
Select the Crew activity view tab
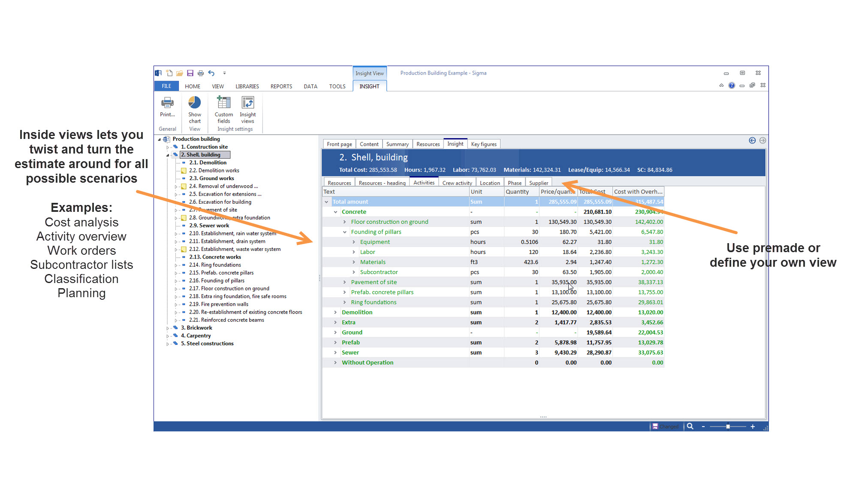(x=457, y=183)
